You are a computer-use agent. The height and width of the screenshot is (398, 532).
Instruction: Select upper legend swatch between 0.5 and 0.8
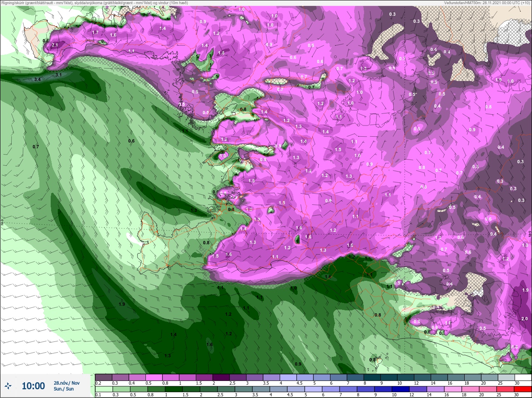(154, 377)
